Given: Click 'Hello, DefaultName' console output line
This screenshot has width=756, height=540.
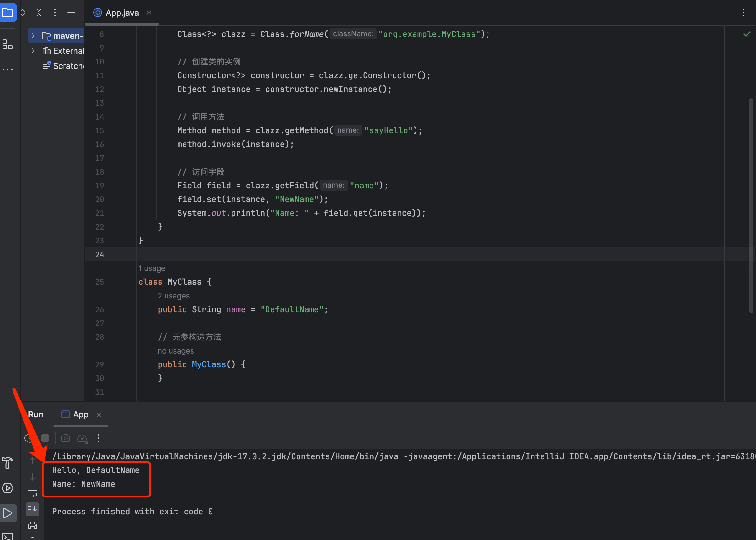Looking at the screenshot, I should 96,470.
